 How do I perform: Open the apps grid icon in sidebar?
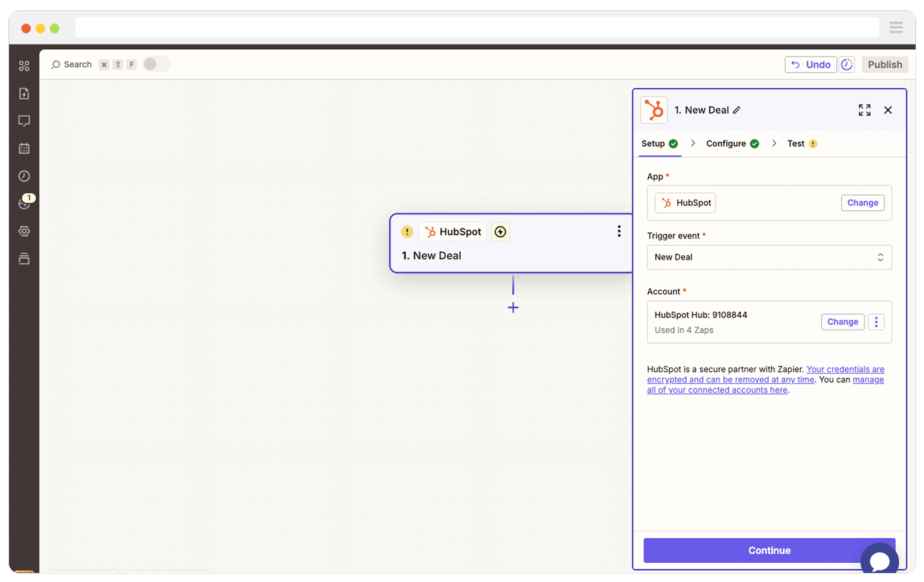point(24,66)
